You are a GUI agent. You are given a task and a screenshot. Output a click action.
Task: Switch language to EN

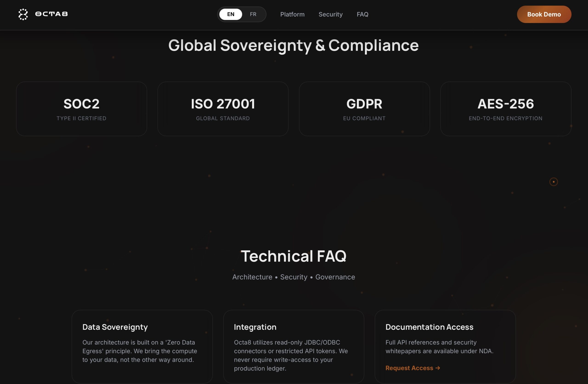(x=231, y=14)
